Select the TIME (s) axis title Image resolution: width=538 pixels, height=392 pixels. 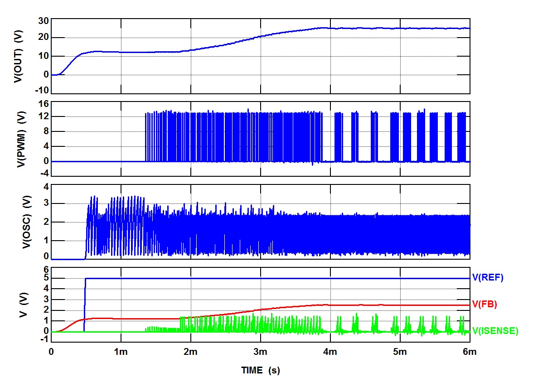click(x=261, y=371)
